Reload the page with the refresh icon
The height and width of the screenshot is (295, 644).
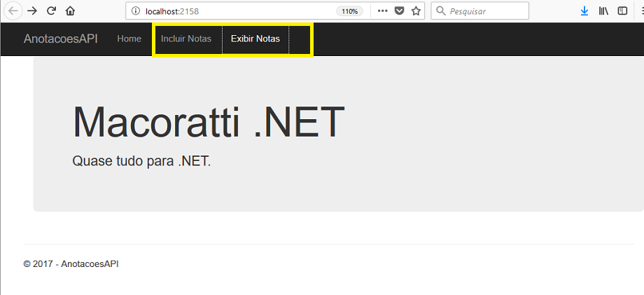coord(51,11)
